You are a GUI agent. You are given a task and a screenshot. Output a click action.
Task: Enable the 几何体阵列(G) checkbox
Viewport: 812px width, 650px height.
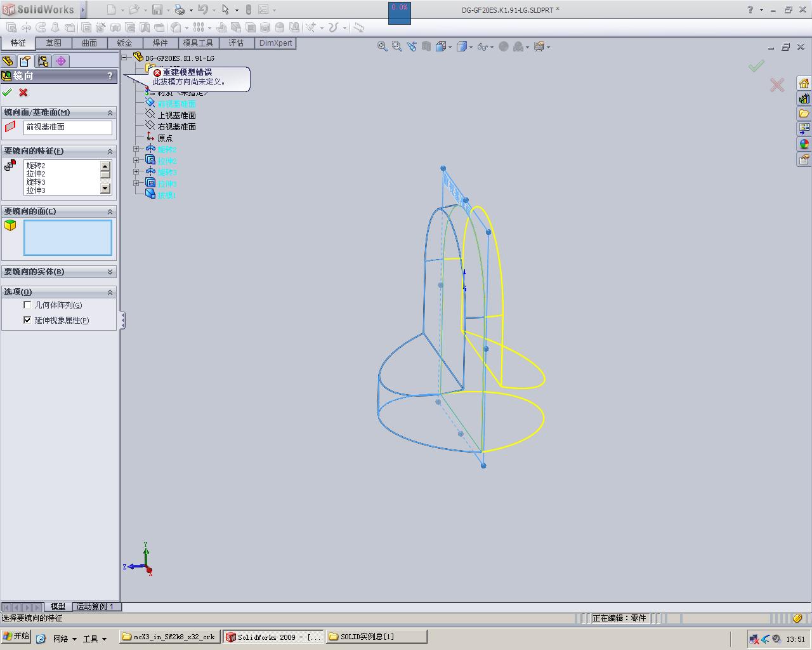[27, 305]
